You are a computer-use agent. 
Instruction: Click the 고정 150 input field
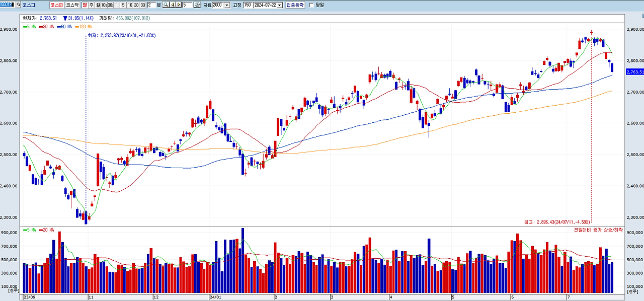pos(248,5)
